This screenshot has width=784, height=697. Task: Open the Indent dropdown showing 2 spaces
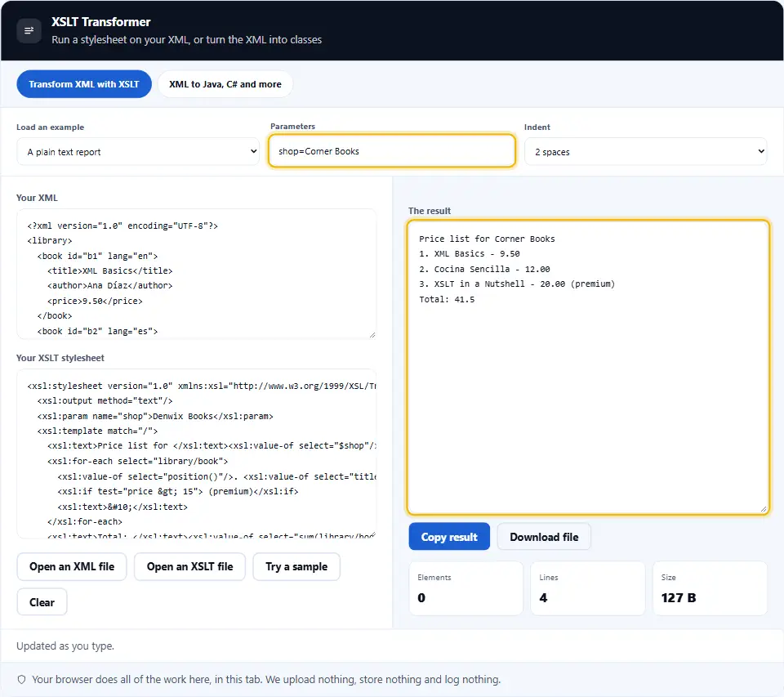click(645, 152)
